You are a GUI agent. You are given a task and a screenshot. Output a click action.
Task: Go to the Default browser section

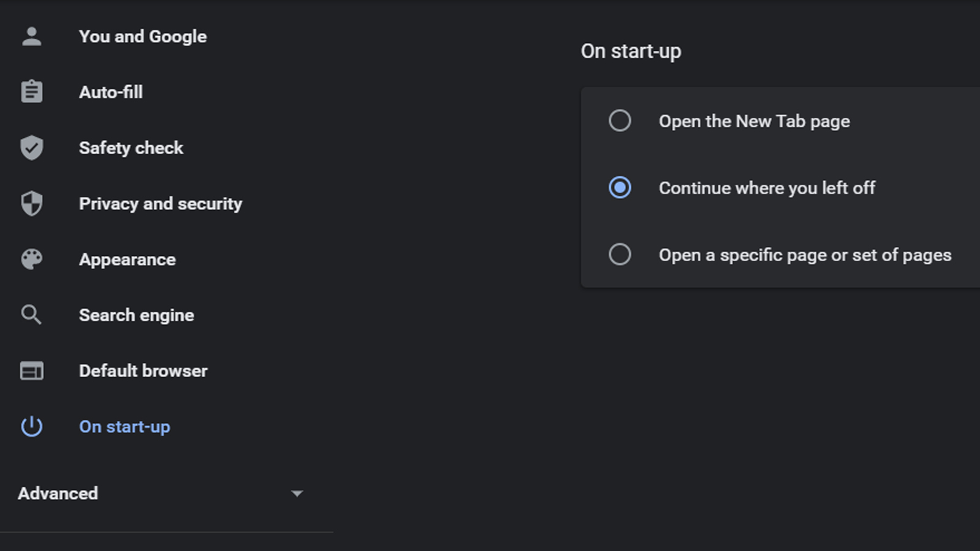pyautogui.click(x=143, y=371)
